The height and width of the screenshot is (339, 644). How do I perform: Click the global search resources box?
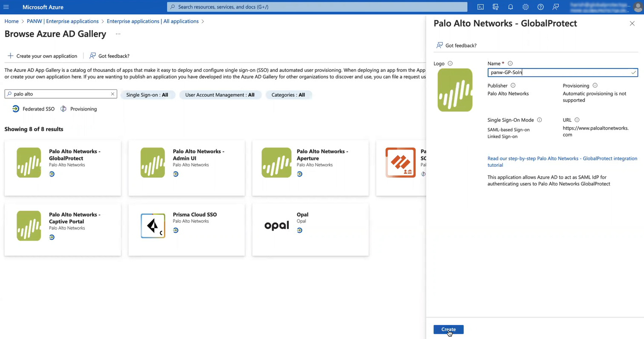tap(317, 7)
